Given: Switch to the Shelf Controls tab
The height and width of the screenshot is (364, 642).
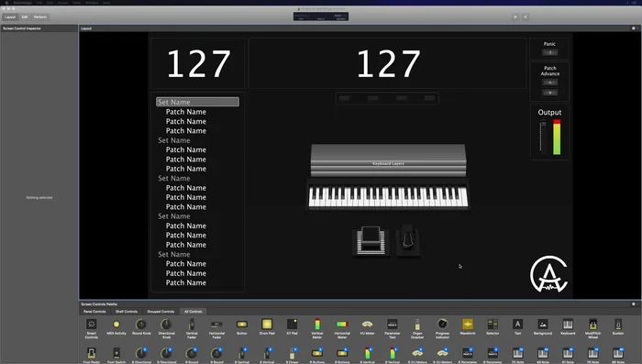Looking at the screenshot, I should click(127, 312).
